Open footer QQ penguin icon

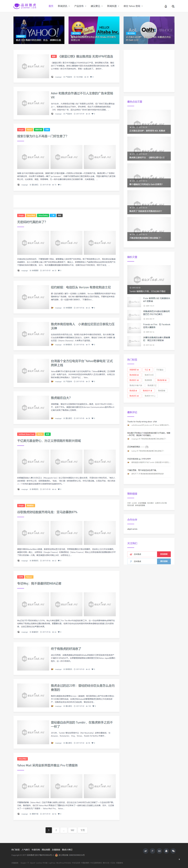[x=166, y=851]
